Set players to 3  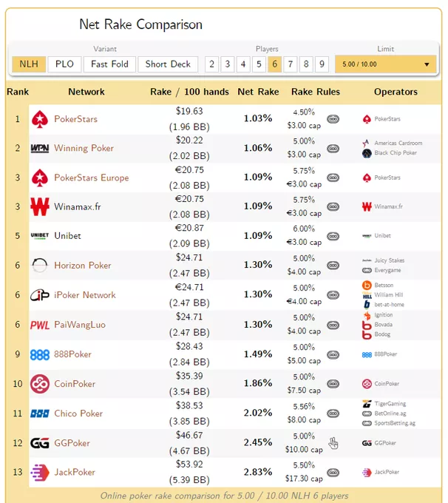click(x=228, y=64)
